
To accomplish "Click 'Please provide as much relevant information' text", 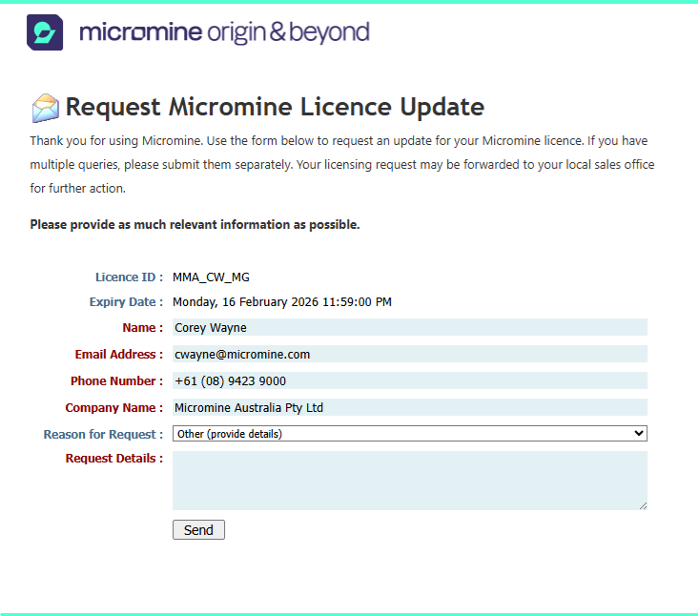I will [x=195, y=224].
